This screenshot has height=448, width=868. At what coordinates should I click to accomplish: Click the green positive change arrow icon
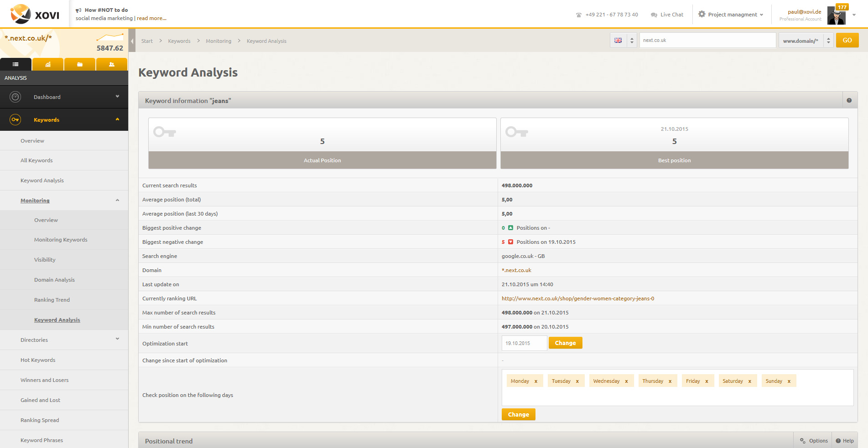click(x=510, y=228)
